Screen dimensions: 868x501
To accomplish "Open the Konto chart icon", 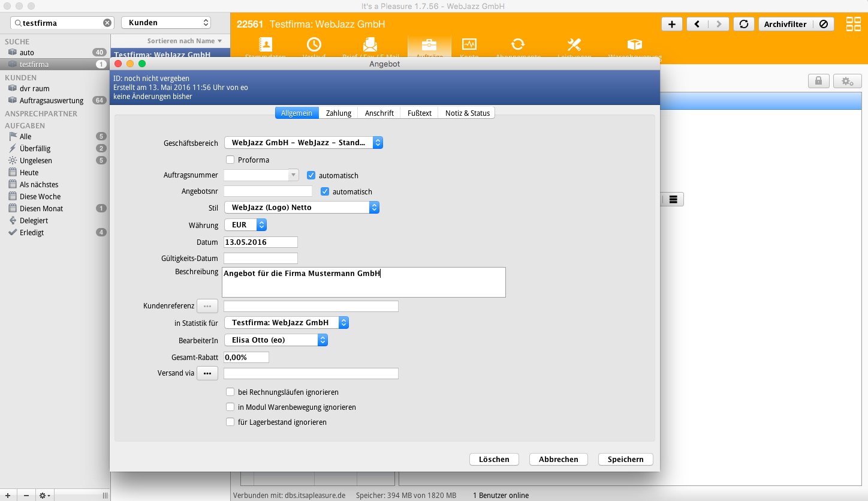I will pyautogui.click(x=469, y=44).
